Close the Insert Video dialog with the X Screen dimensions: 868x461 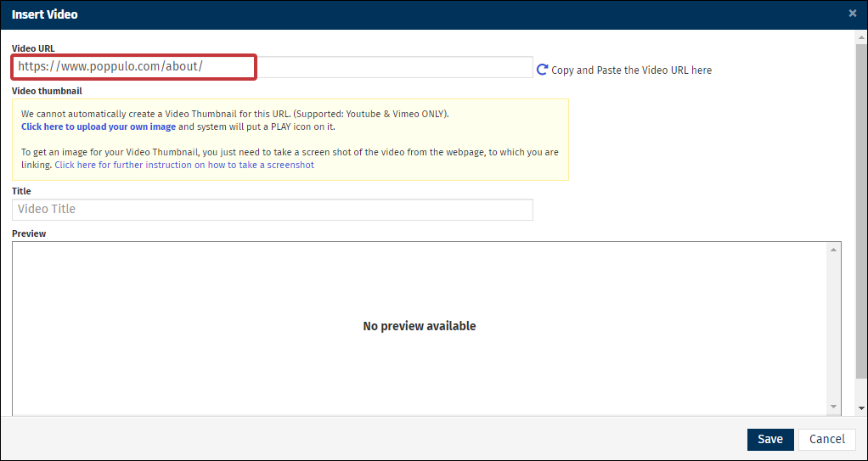click(x=853, y=14)
